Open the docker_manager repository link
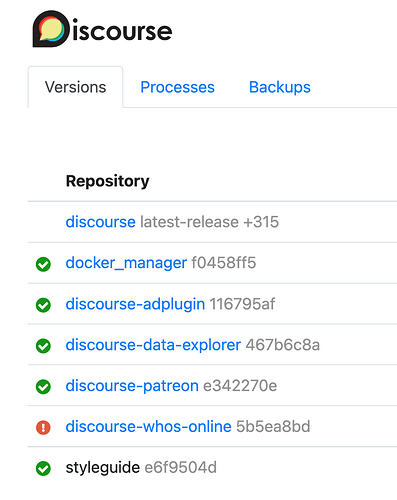397x500 pixels. point(126,263)
